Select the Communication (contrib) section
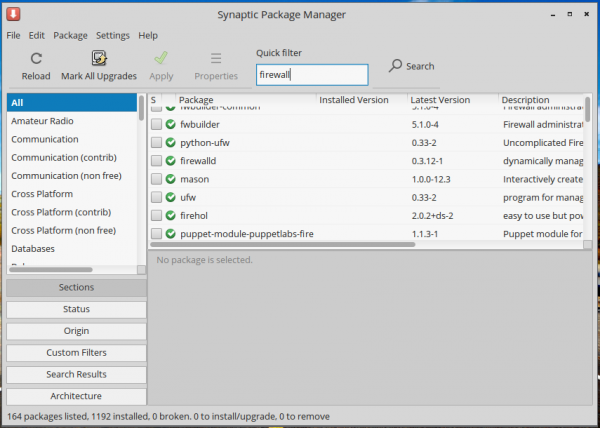 [72, 158]
